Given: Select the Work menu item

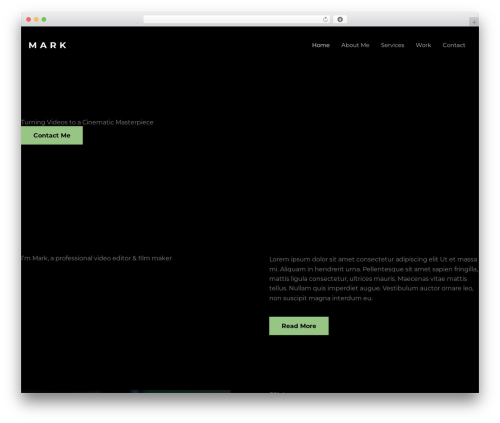Looking at the screenshot, I should (423, 45).
